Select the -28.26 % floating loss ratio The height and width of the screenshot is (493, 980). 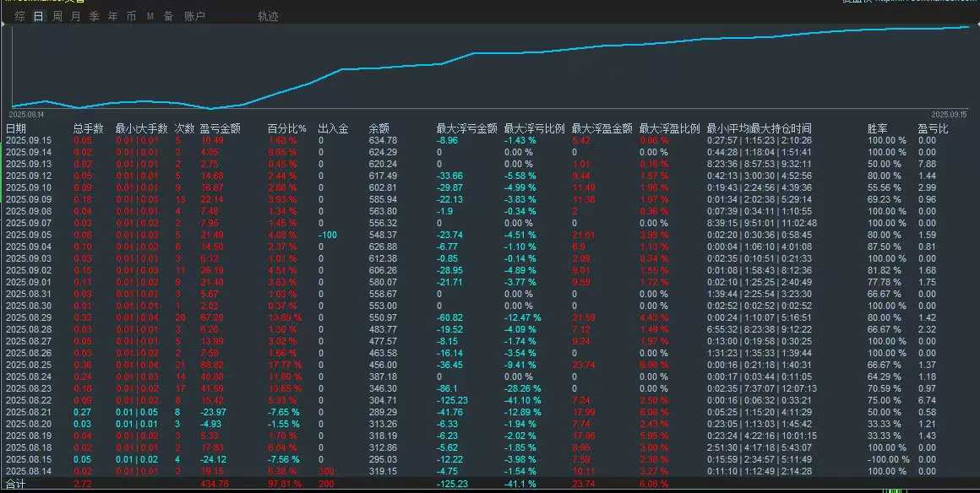tap(522, 388)
